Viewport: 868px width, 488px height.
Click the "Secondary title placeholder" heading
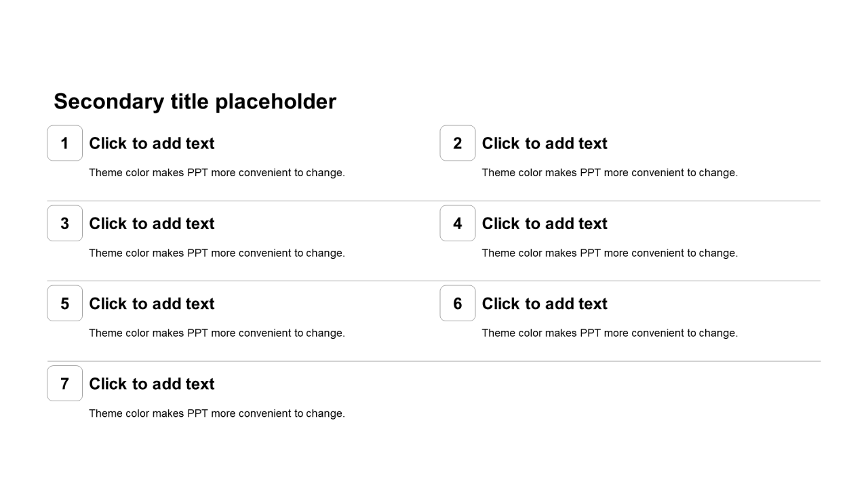195,102
